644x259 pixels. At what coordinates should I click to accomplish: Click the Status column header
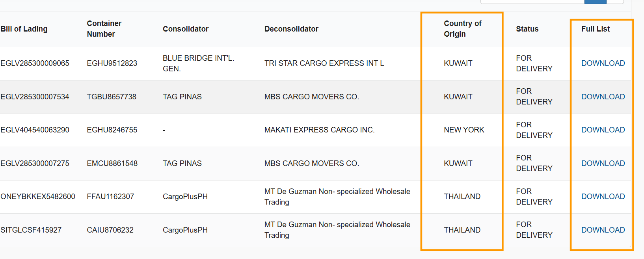click(x=527, y=29)
